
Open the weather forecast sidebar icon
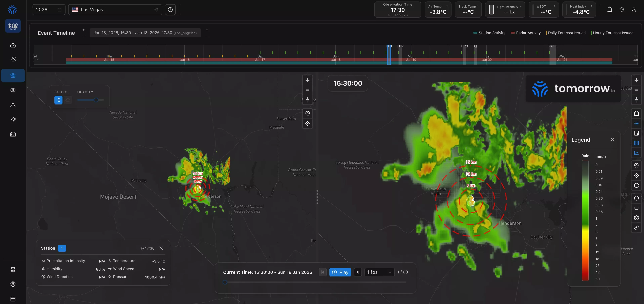pyautogui.click(x=13, y=59)
